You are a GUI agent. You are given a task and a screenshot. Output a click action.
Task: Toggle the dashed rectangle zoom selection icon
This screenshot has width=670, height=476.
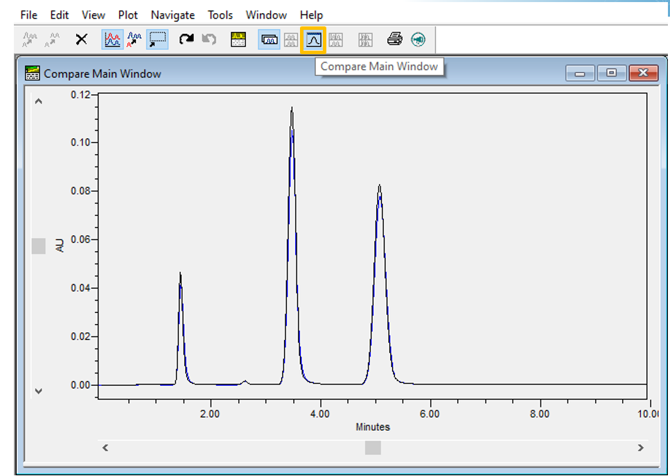(157, 40)
